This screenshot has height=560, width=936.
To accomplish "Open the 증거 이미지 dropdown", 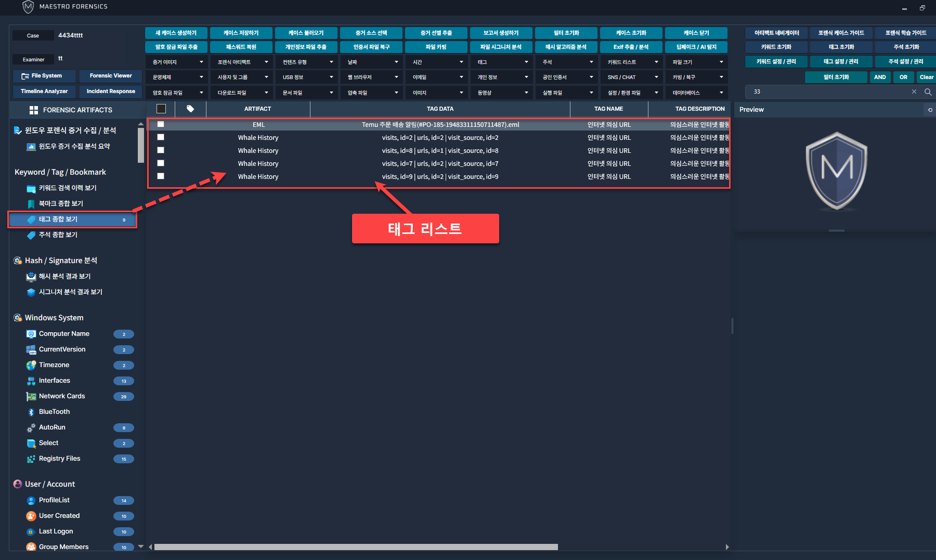I will 177,62.
